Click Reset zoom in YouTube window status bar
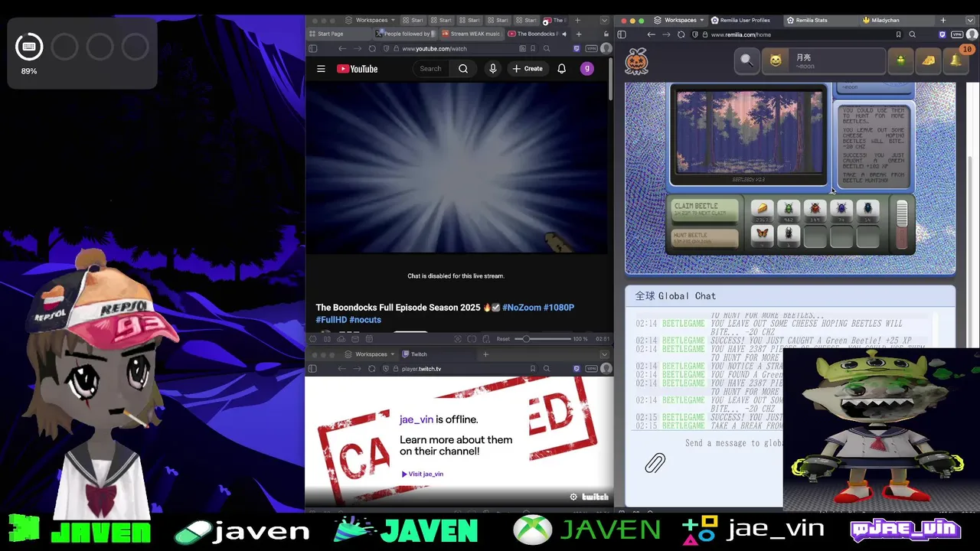The image size is (980, 551). [x=503, y=338]
